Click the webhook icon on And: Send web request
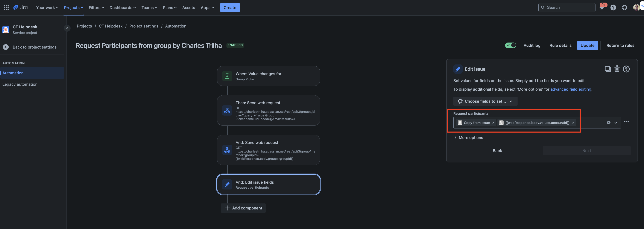644x229 pixels. click(227, 150)
